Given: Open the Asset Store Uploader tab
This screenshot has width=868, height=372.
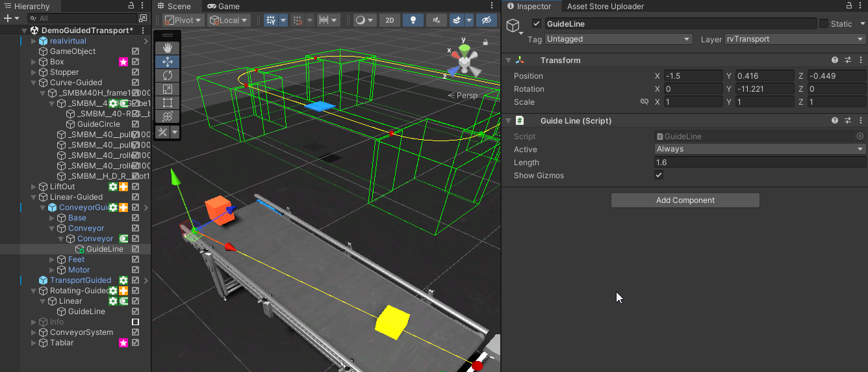Looking at the screenshot, I should click(606, 7).
